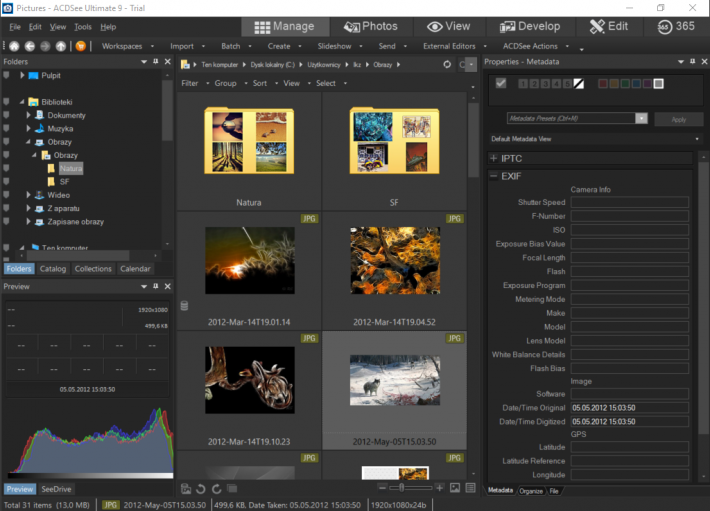Open Edit mode
This screenshot has width=710, height=511.
point(609,27)
